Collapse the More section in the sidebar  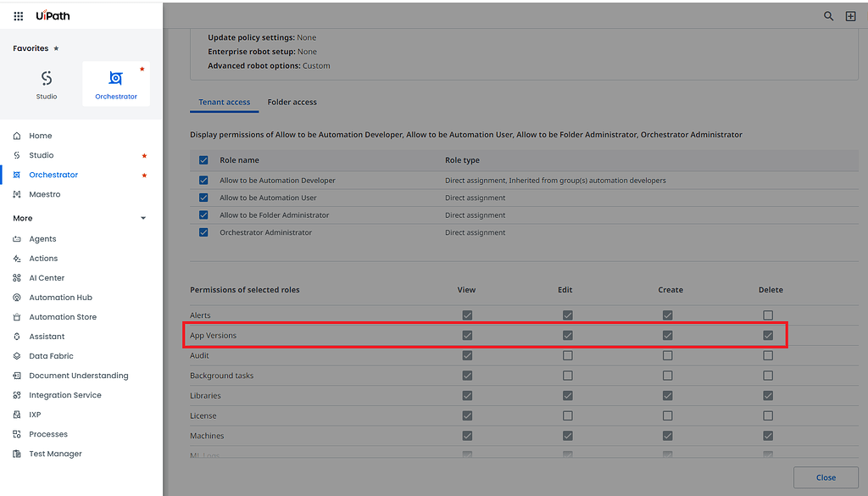click(142, 218)
